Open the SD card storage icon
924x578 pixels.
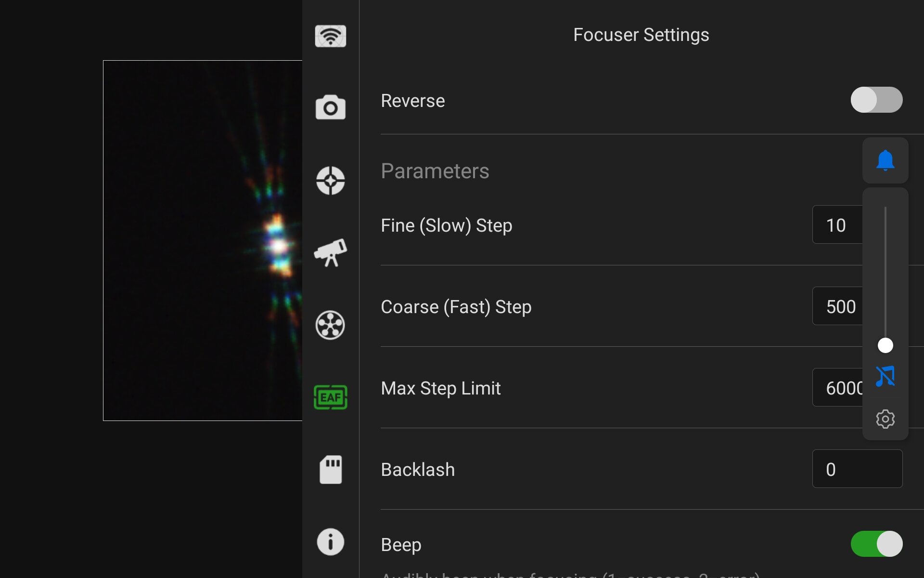coord(330,470)
